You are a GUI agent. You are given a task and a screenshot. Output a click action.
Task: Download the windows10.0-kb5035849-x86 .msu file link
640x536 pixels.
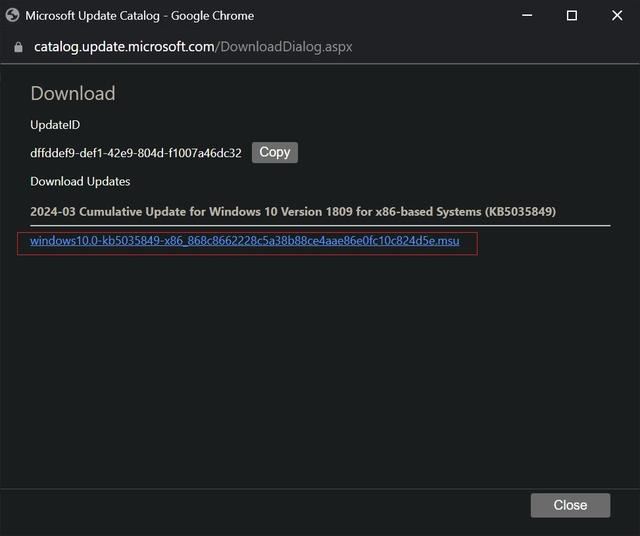pos(244,241)
